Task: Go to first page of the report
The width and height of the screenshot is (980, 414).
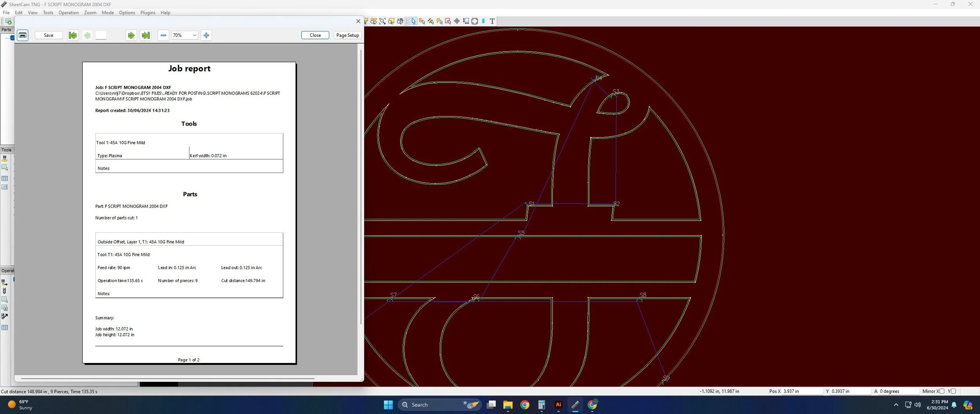Action: pos(73,35)
